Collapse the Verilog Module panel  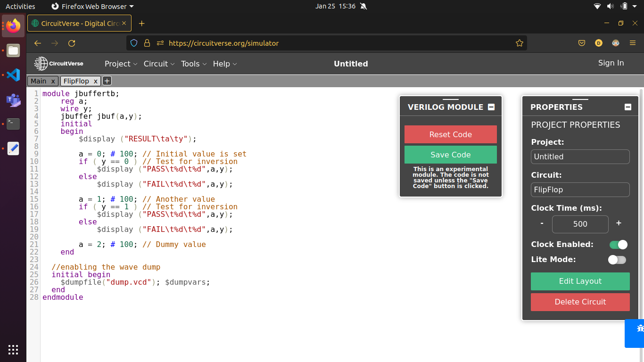tap(490, 107)
